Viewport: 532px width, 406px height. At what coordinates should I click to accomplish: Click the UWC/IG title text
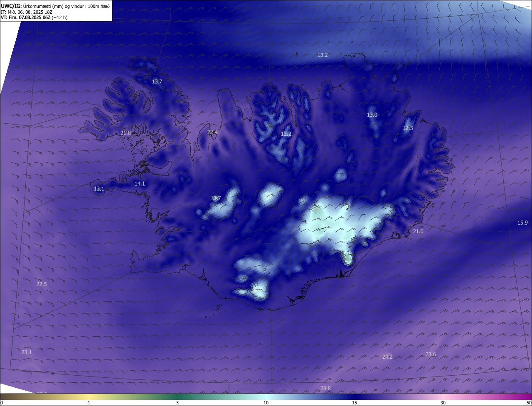tap(55, 6)
